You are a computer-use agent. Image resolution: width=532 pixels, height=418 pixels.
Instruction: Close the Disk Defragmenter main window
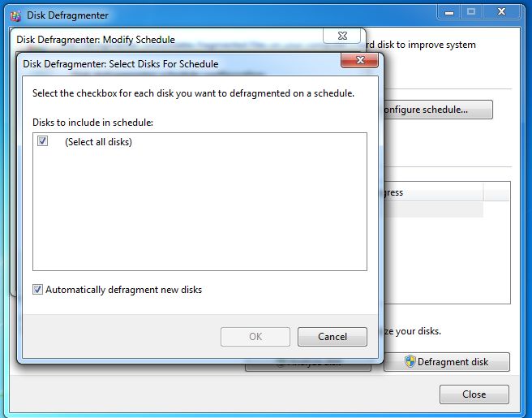pyautogui.click(x=501, y=12)
